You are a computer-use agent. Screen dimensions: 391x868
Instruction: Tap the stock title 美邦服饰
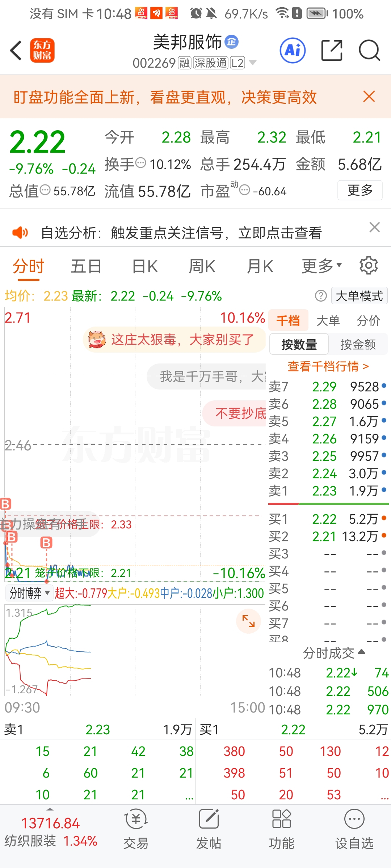[x=187, y=42]
